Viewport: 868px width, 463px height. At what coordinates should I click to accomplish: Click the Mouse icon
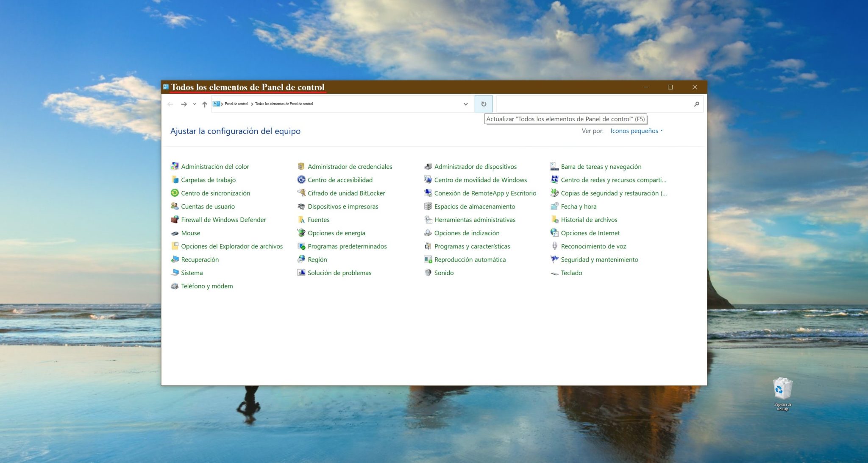pyautogui.click(x=175, y=233)
